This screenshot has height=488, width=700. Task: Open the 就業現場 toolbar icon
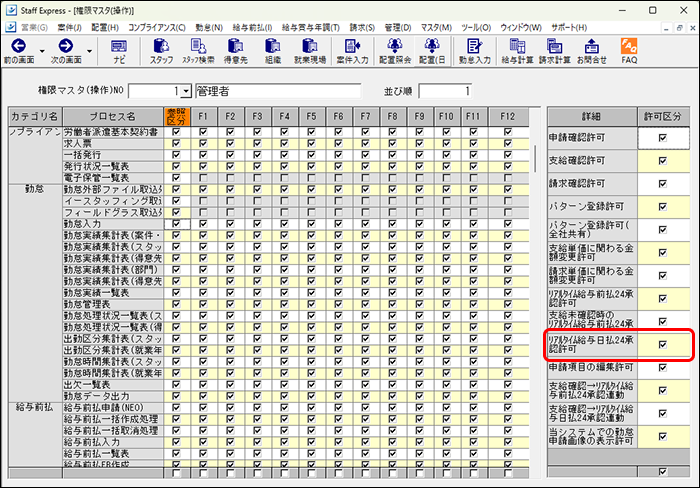coord(309,46)
